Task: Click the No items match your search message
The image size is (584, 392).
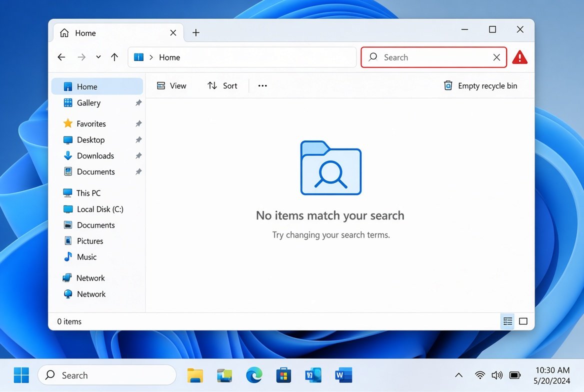Action: tap(330, 215)
